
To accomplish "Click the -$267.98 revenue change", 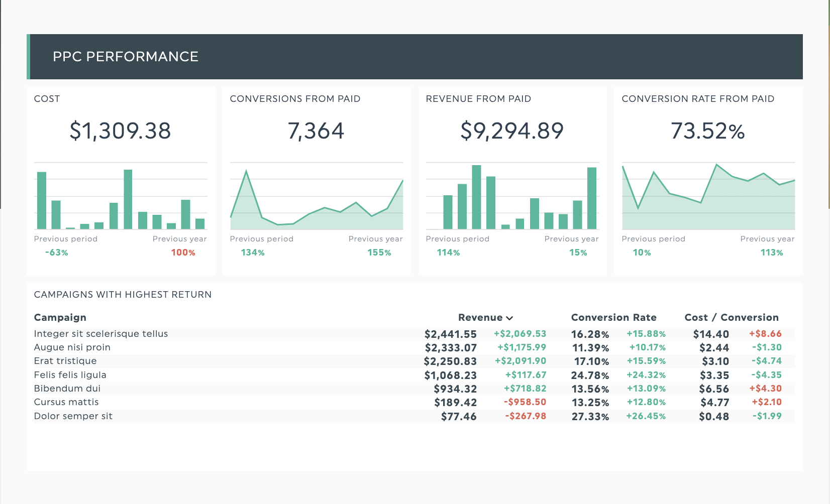I will coord(526,416).
